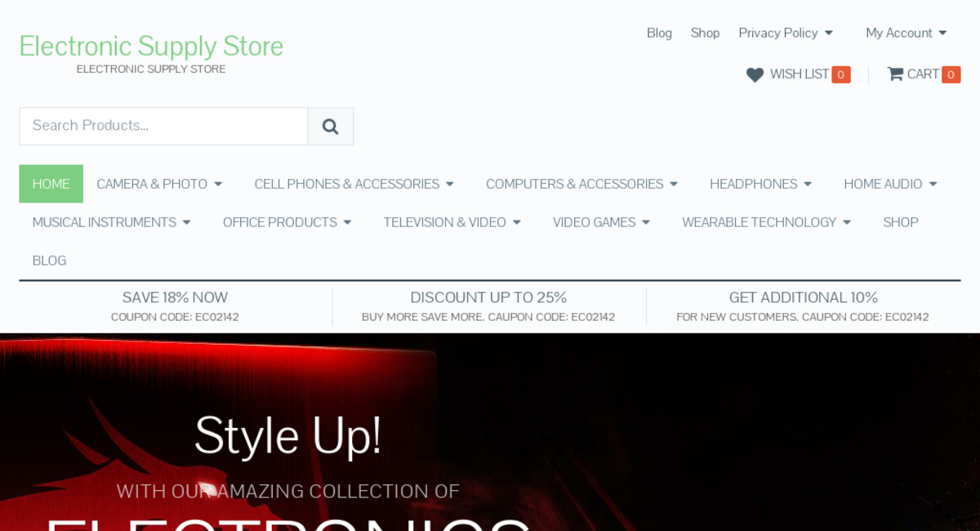The width and height of the screenshot is (980, 531).
Task: Click the search magnifier button
Action: [x=330, y=126]
